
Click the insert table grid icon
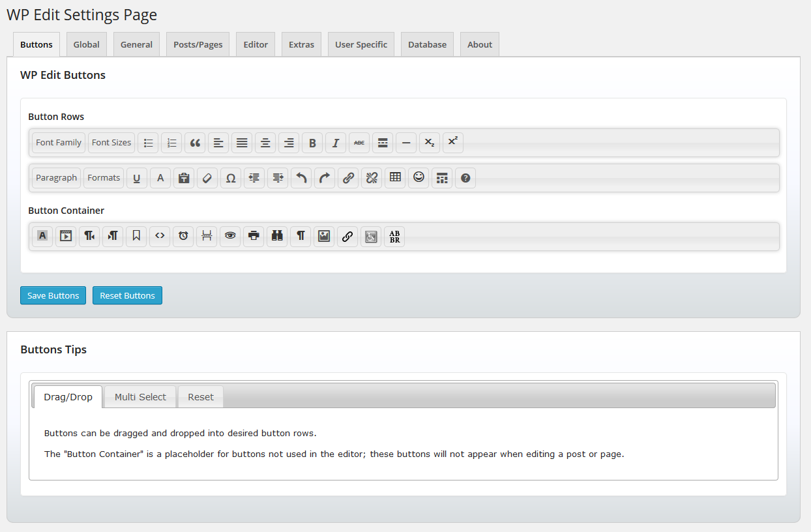(x=395, y=178)
